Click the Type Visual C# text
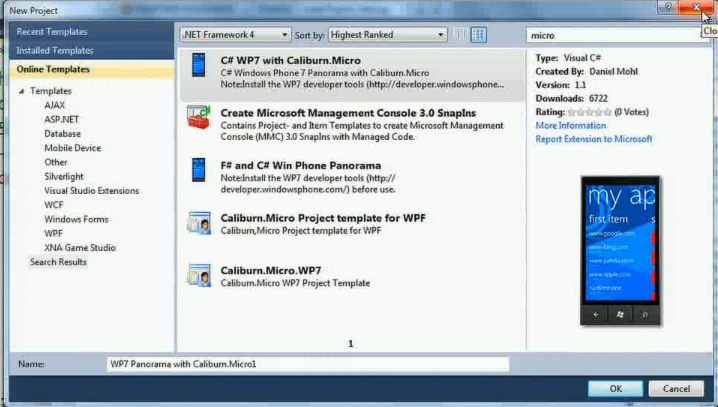 568,58
